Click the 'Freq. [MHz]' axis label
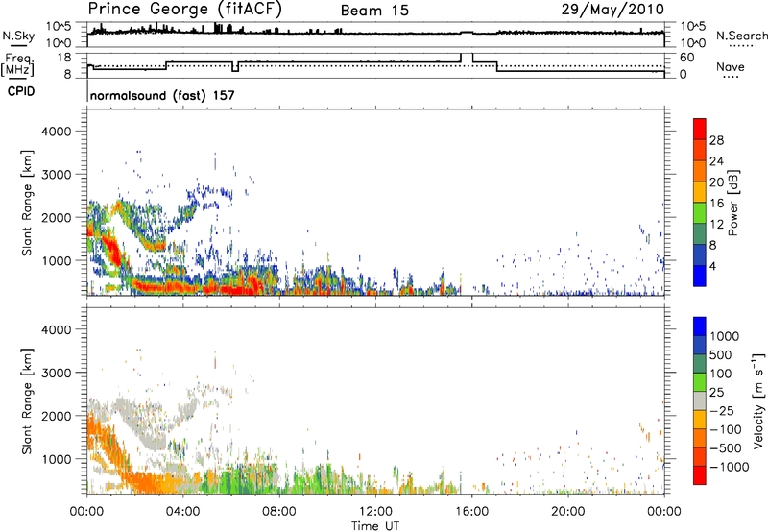Viewport: 768px width, 532px height. pos(17,65)
